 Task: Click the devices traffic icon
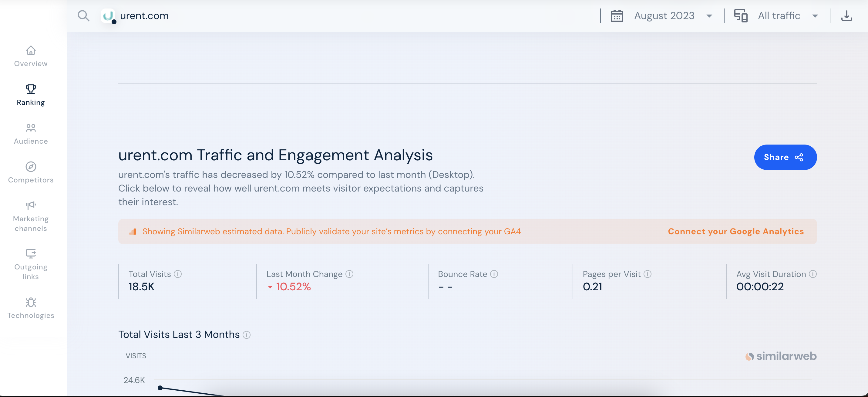pos(740,16)
